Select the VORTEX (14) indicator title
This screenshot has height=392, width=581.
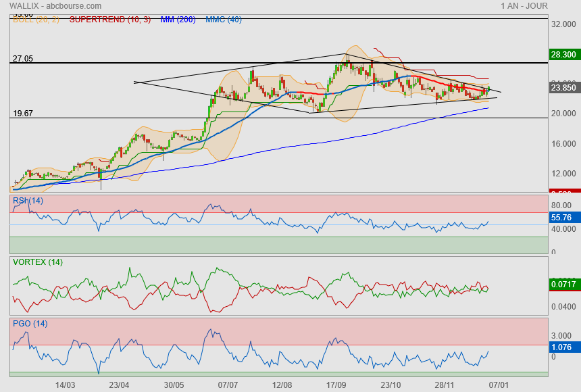38,262
